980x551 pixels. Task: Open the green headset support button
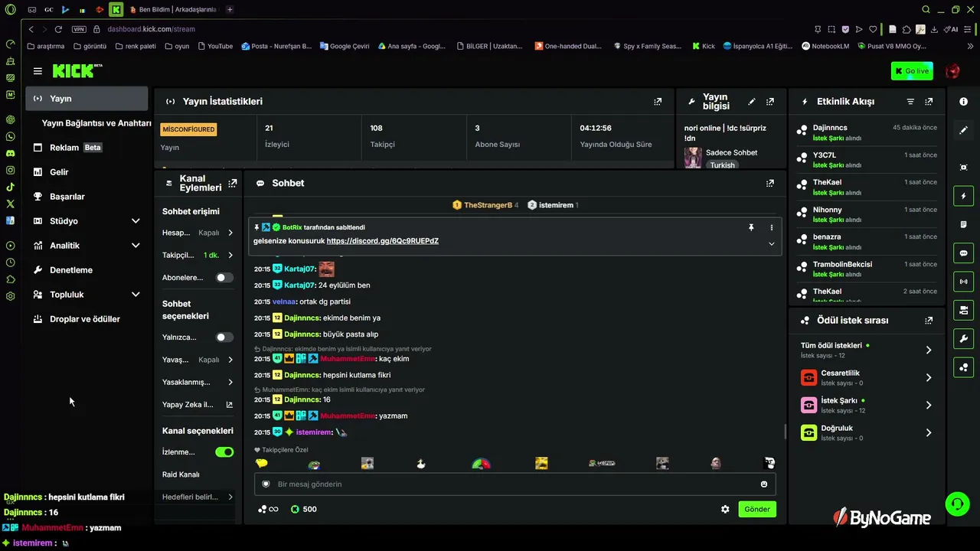[957, 504]
